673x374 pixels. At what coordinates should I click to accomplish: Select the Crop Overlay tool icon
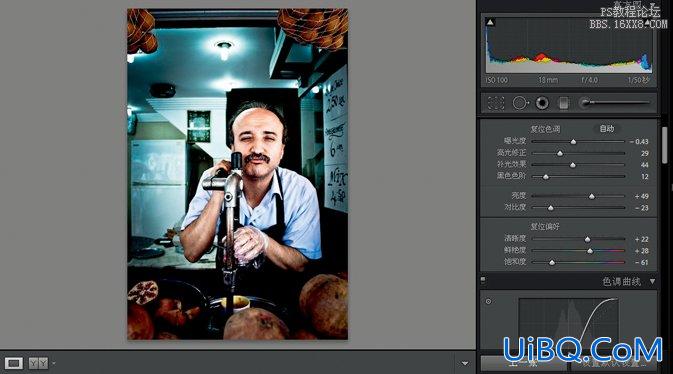pos(496,103)
